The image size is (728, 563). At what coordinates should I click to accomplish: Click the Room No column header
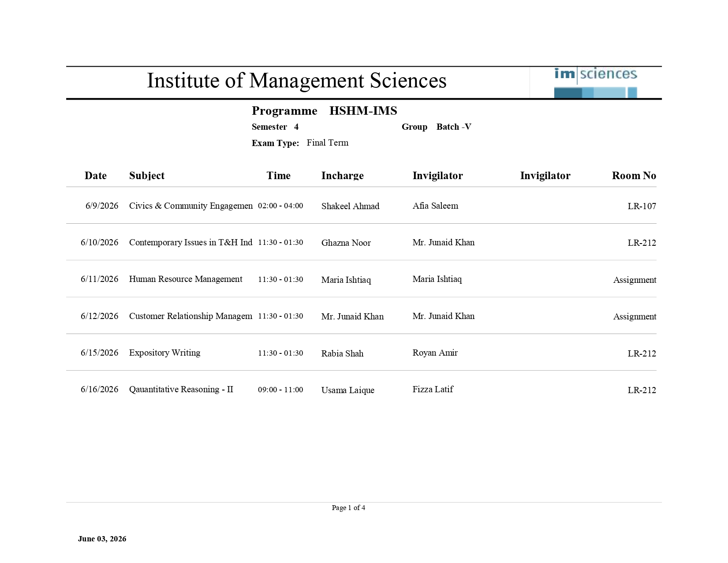[634, 176]
